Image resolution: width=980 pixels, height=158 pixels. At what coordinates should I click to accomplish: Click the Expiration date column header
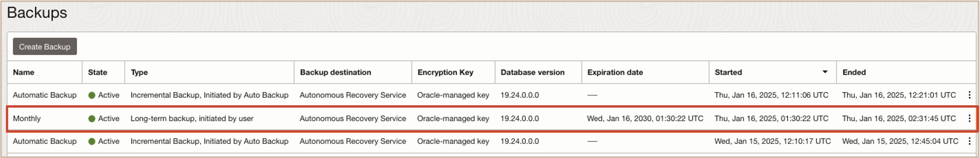pos(615,72)
